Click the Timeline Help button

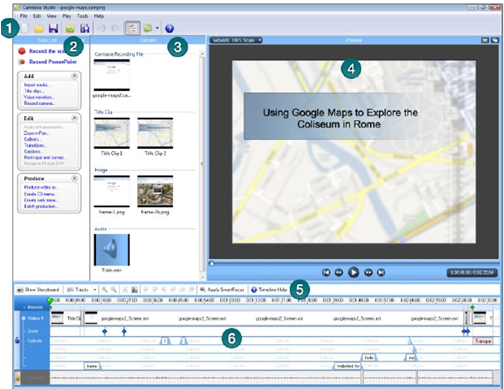click(269, 290)
